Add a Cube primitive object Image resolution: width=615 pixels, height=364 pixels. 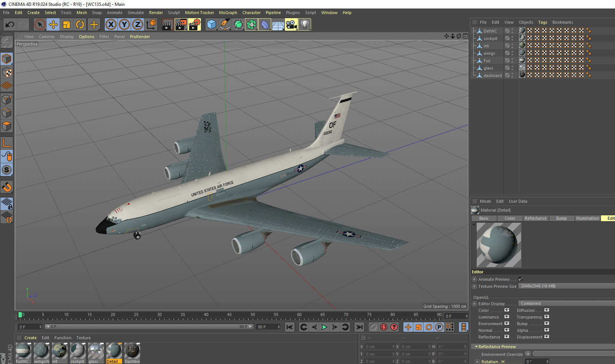(211, 25)
